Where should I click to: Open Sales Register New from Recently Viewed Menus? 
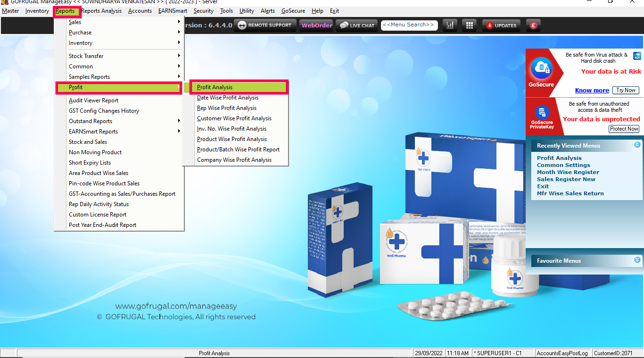[566, 179]
